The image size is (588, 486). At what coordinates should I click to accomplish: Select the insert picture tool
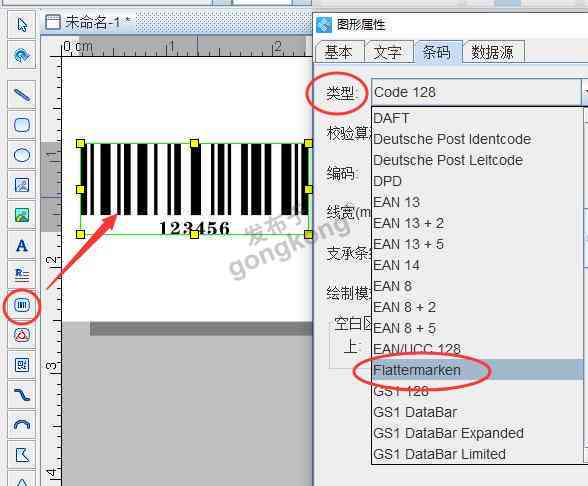(22, 215)
